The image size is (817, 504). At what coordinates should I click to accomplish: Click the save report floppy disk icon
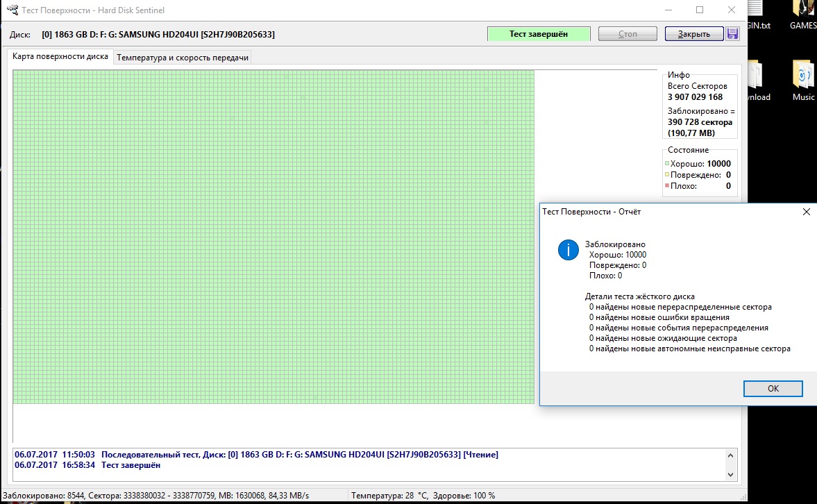click(732, 34)
